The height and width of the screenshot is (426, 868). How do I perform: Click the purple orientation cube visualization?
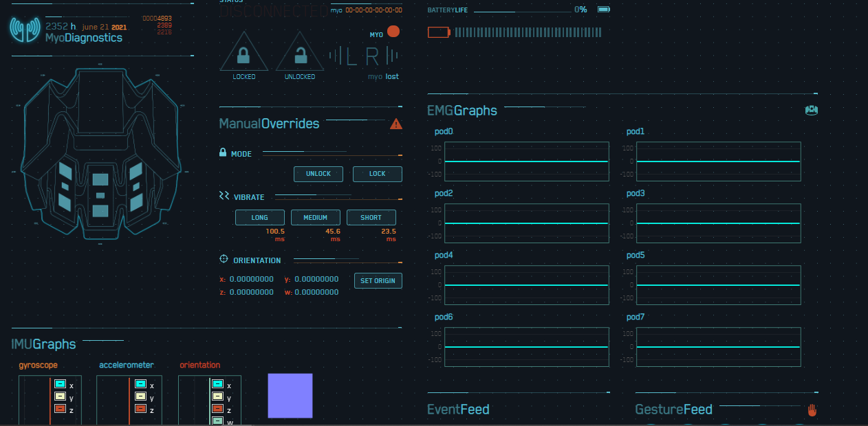coord(290,396)
